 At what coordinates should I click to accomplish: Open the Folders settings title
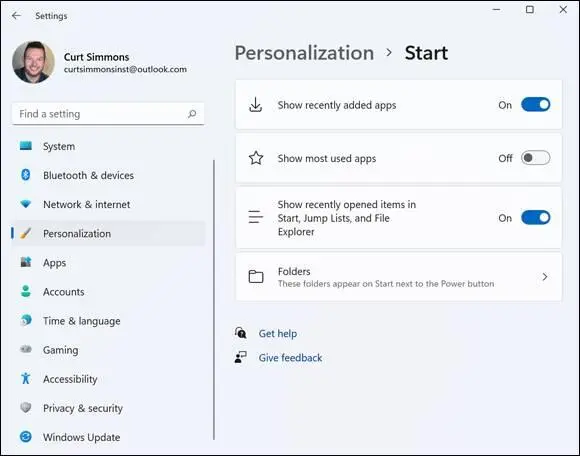coord(294,271)
